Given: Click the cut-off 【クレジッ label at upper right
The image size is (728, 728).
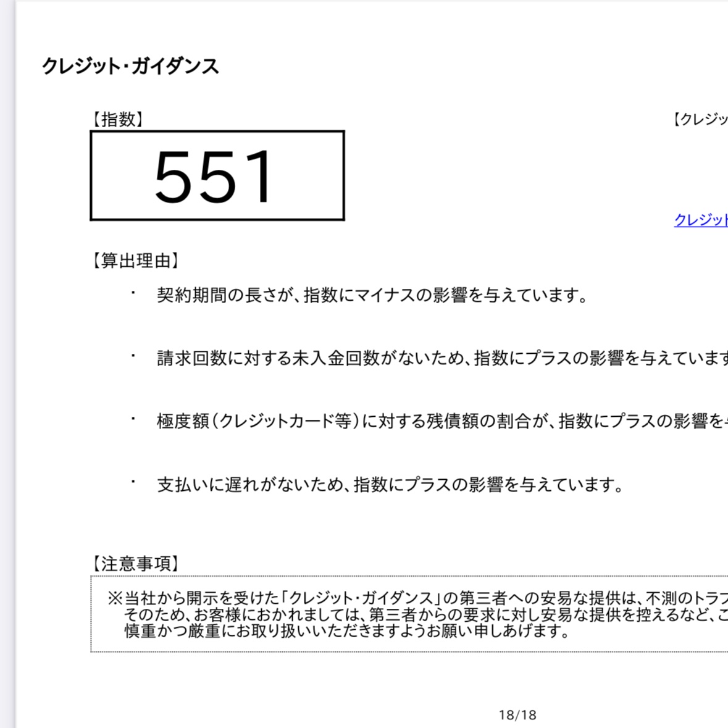Looking at the screenshot, I should [700, 119].
